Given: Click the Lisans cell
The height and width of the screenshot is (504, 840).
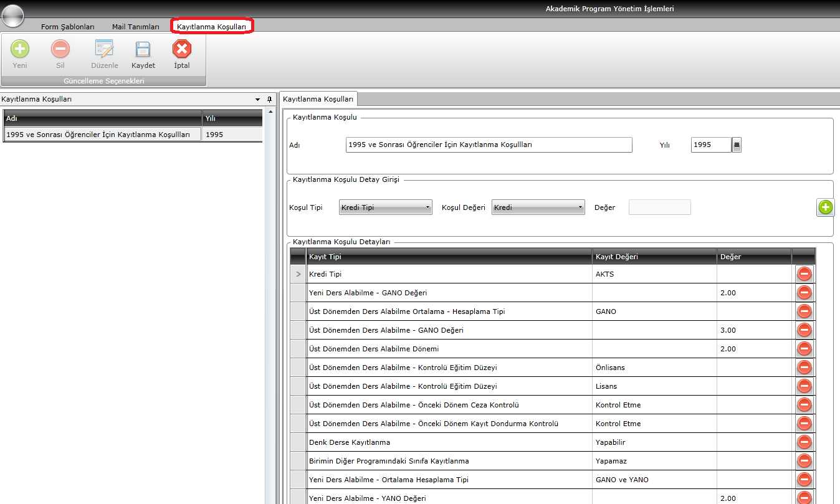Looking at the screenshot, I should 654,386.
